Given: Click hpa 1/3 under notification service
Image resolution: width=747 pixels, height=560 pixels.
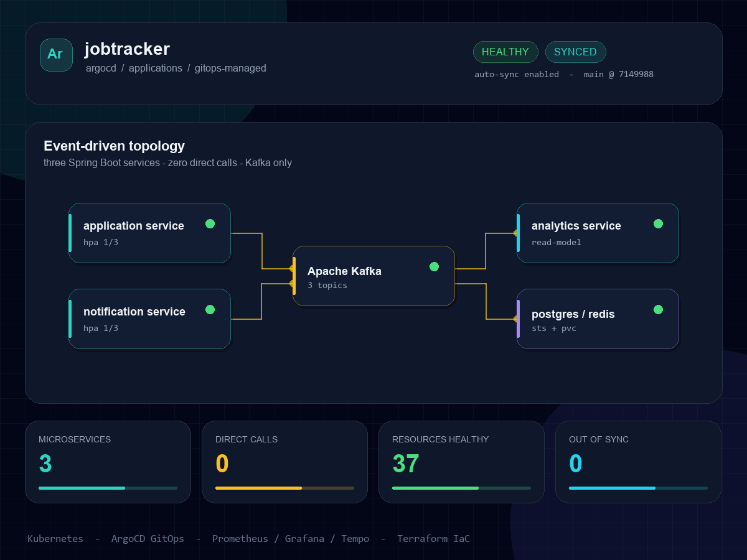Looking at the screenshot, I should (101, 328).
